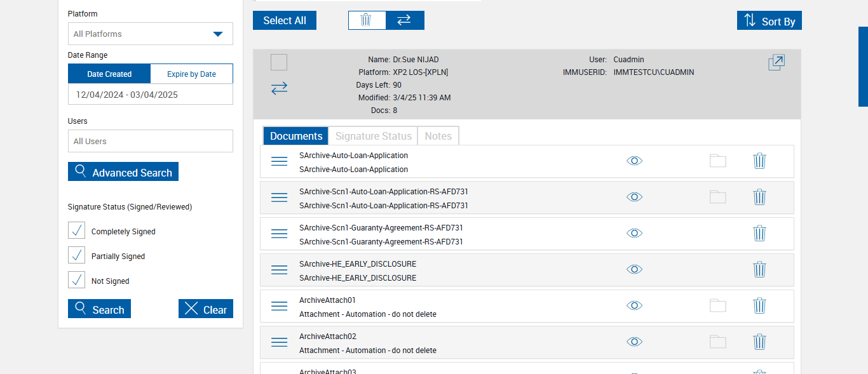Screen dimensions: 868x374
Task: Select Expire by Date range option
Action: (192, 74)
